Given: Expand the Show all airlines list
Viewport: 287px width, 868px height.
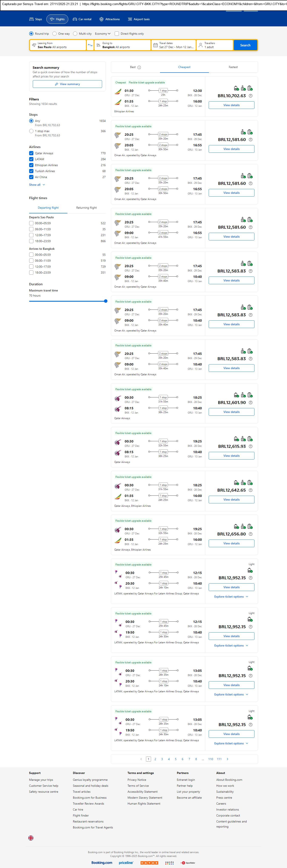Looking at the screenshot, I should [x=37, y=185].
